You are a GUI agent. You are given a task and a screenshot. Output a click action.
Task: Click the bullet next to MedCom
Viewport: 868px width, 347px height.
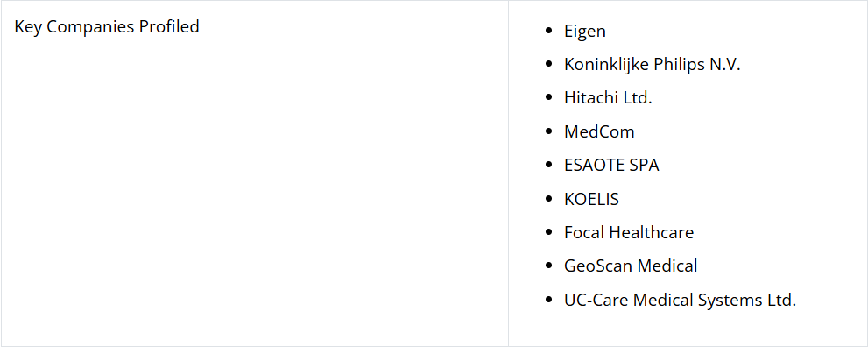click(x=548, y=131)
